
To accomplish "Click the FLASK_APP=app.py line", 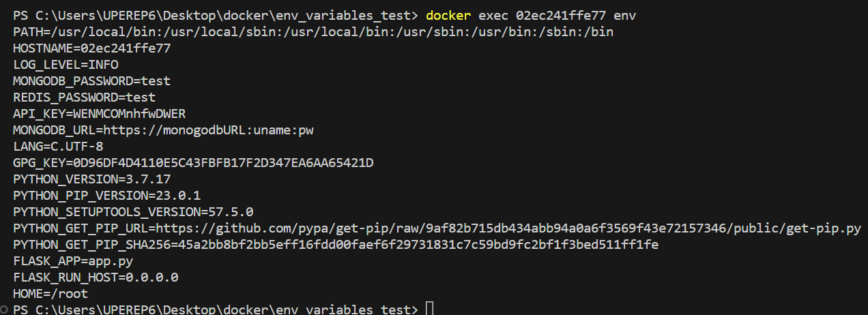I will point(73,260).
